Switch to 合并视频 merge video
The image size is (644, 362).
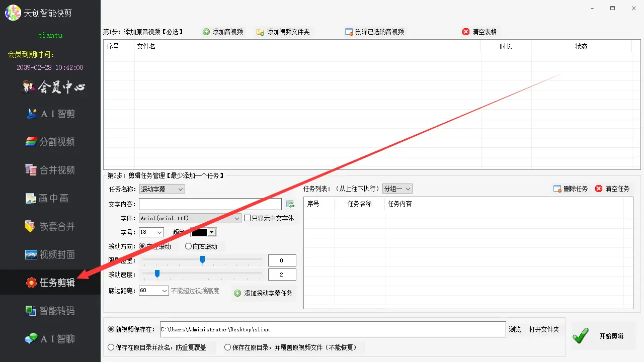[50, 170]
